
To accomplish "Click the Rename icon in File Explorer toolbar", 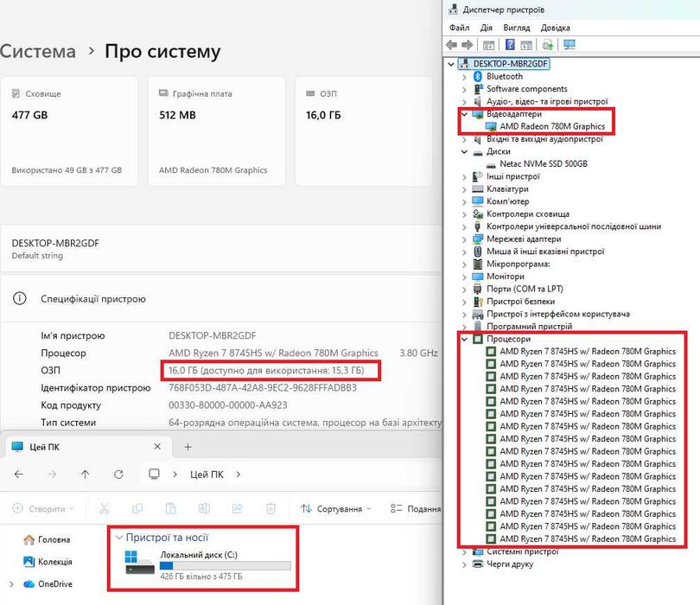I will pos(204,508).
